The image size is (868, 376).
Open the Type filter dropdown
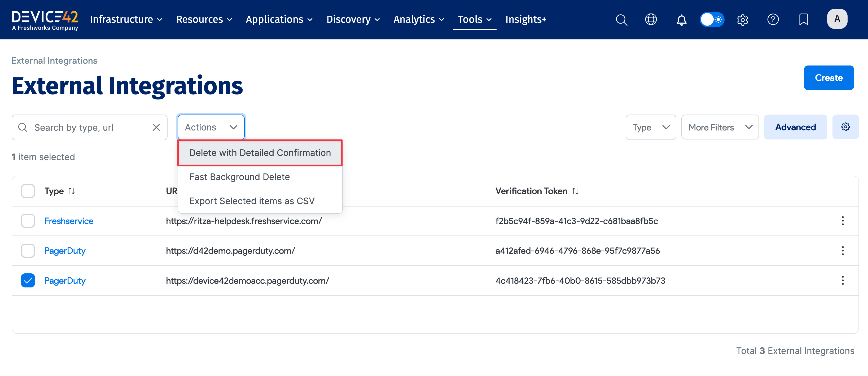pyautogui.click(x=651, y=127)
